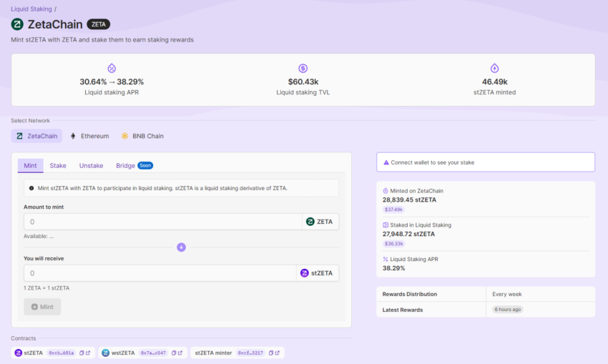
Task: Click the stZETA minted lightning drop icon
Action: pyautogui.click(x=494, y=68)
